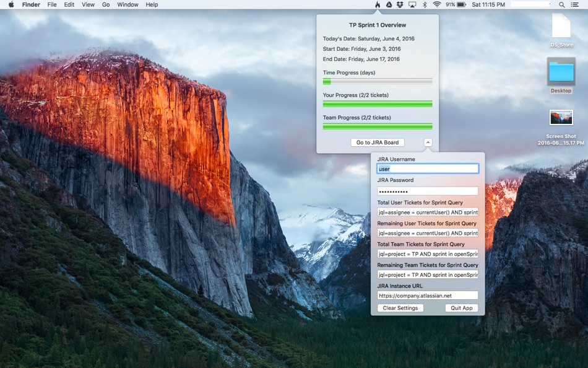Image resolution: width=588 pixels, height=368 pixels.
Task: Click the Total User Tickets query field
Action: (x=428, y=212)
